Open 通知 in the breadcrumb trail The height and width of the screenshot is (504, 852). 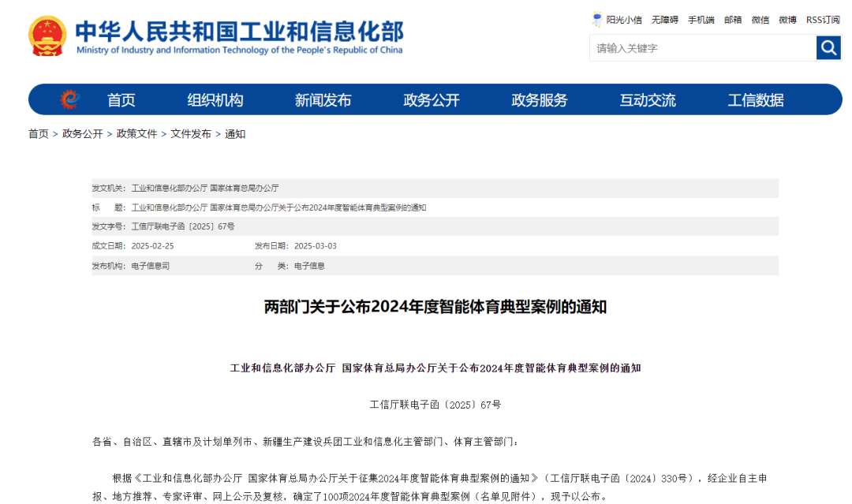(x=236, y=134)
